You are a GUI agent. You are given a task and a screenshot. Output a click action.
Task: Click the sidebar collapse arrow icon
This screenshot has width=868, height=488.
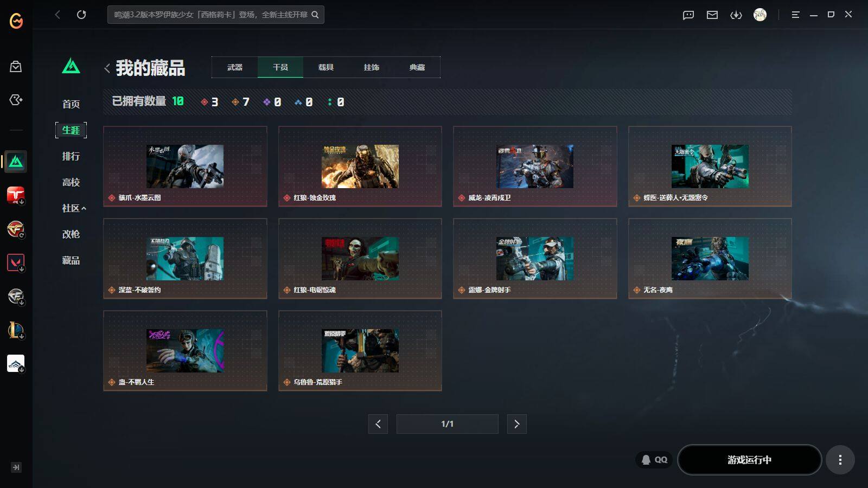(16, 467)
